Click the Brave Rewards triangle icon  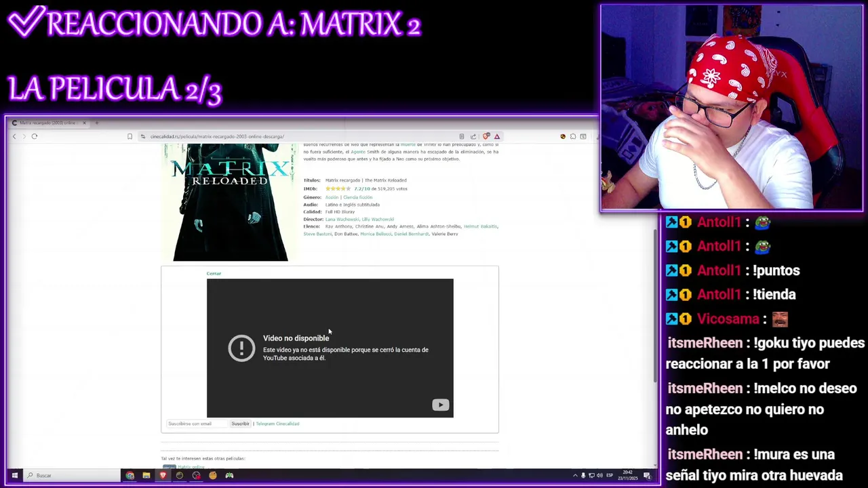tap(497, 136)
